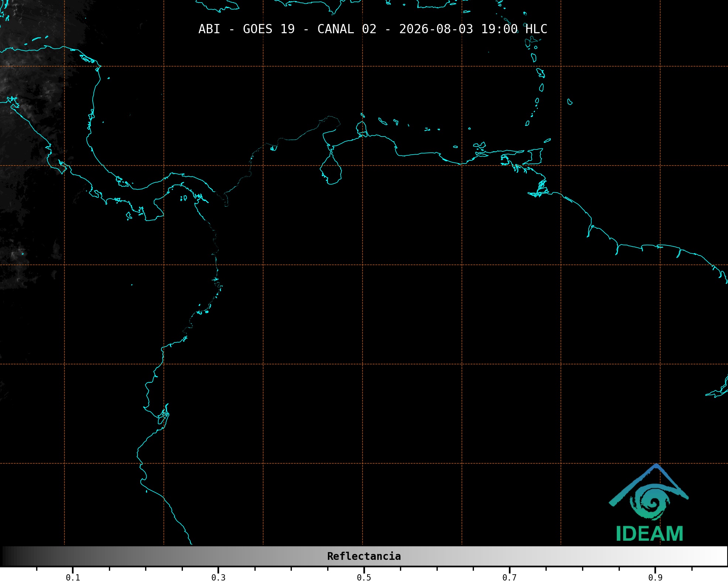Viewport: 728px width, 582px height.
Task: Click the 0.1 tick label on colorbar
Action: (73, 578)
